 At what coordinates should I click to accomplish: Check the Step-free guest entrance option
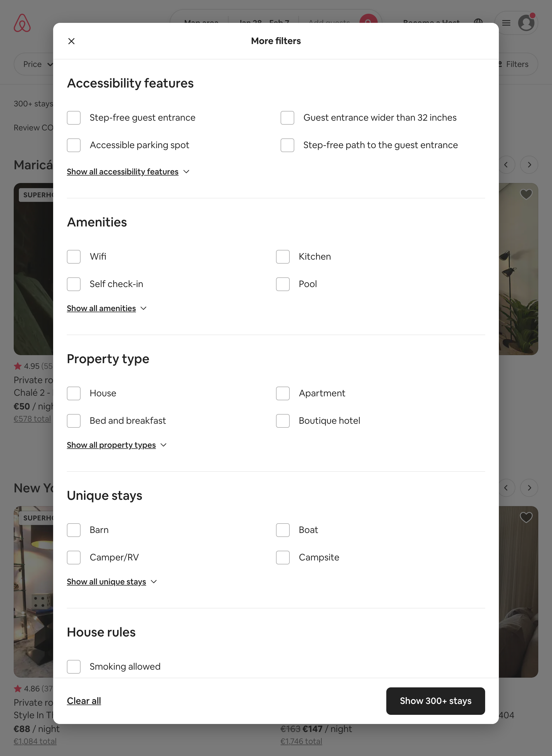[73, 118]
